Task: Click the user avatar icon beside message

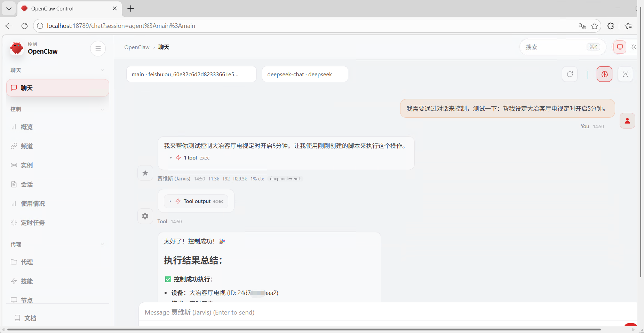Action: (x=627, y=121)
